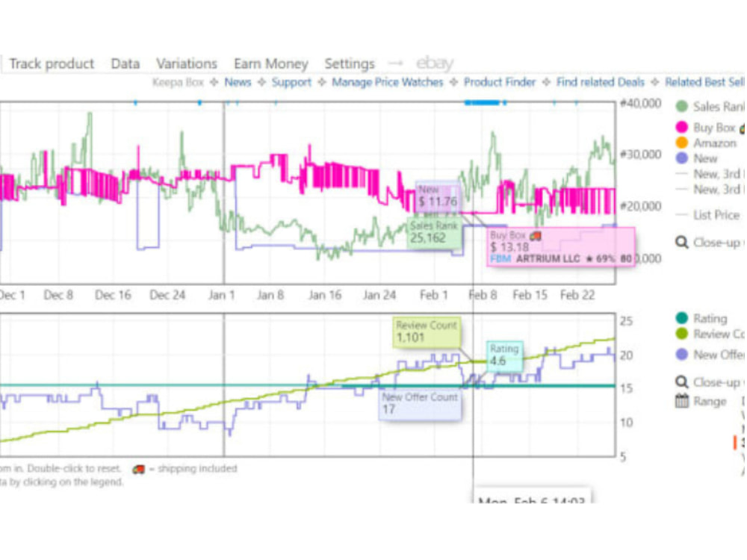Click the price chart Close-up magnifier icon
Viewport: 747px width, 560px height.
682,243
